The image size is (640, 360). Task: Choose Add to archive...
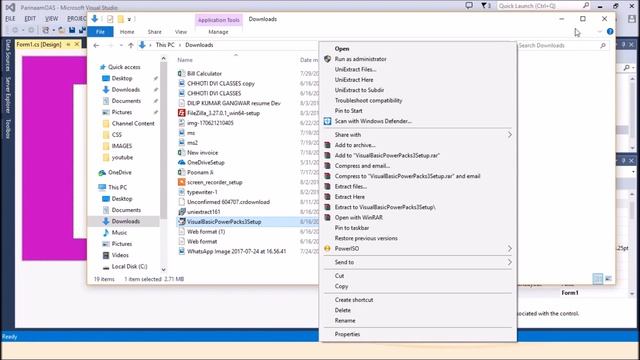355,145
